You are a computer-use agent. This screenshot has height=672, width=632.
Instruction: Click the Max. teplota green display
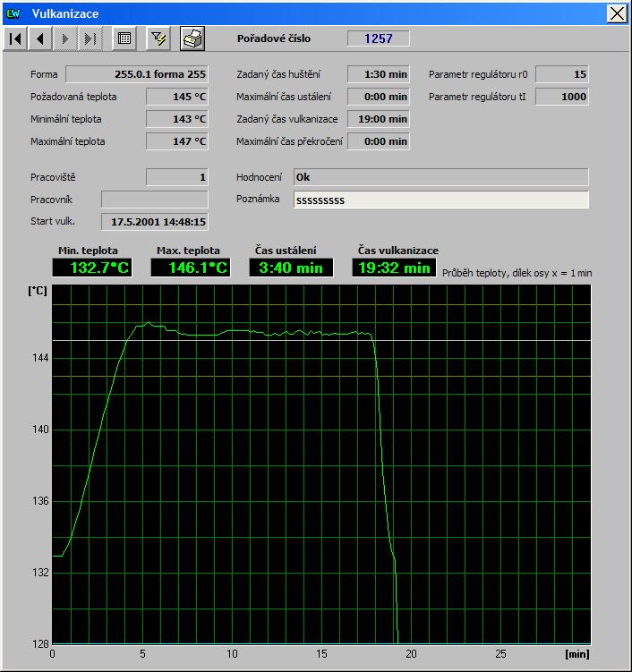[x=190, y=268]
